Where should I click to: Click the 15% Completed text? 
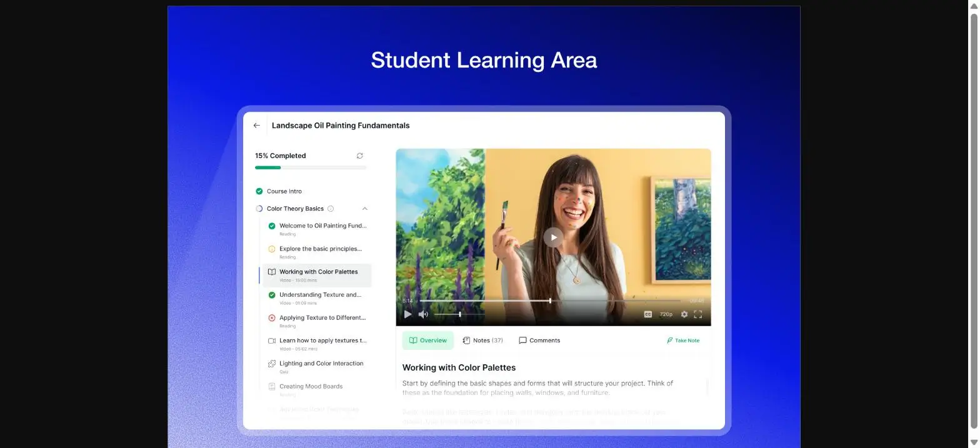[x=281, y=156]
